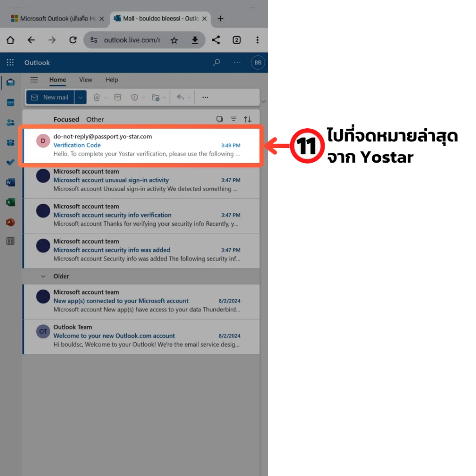Select D avatar of Yostar email
This screenshot has width=476, height=476.
pyautogui.click(x=43, y=141)
